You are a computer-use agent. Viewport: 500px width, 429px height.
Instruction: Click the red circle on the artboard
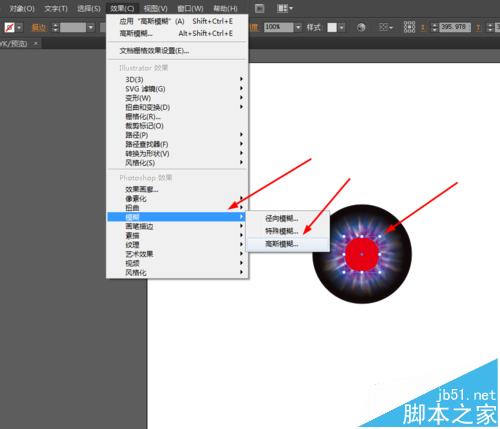pos(362,254)
